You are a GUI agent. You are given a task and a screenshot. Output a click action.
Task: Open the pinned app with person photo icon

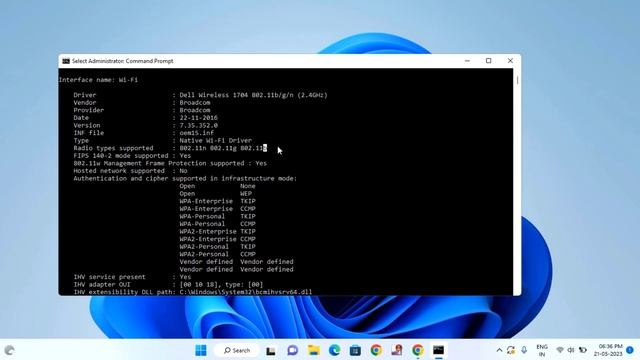click(x=397, y=350)
